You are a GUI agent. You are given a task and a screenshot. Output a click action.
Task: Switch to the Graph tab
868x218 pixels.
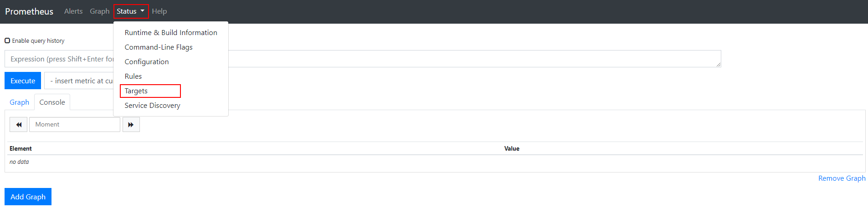(19, 102)
